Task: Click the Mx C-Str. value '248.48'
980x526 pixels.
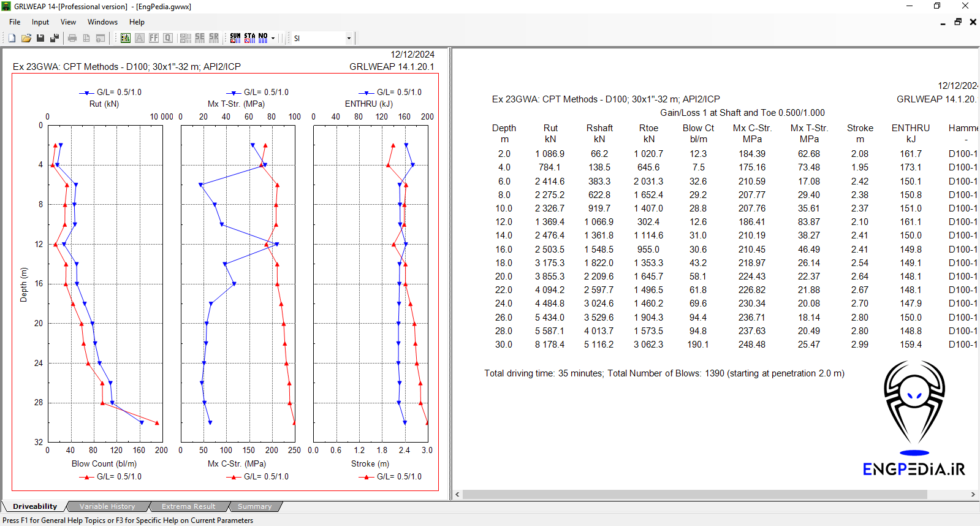Action: pyautogui.click(x=751, y=345)
